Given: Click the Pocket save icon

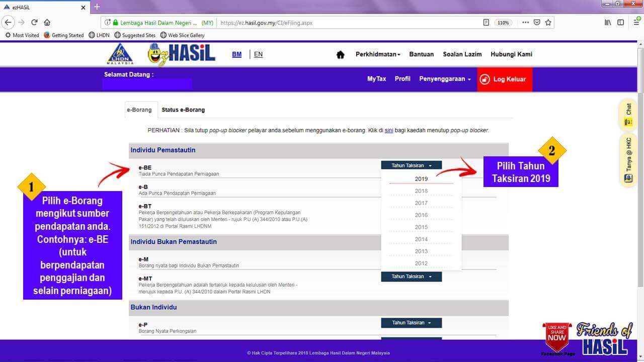Looking at the screenshot, I should [x=537, y=23].
